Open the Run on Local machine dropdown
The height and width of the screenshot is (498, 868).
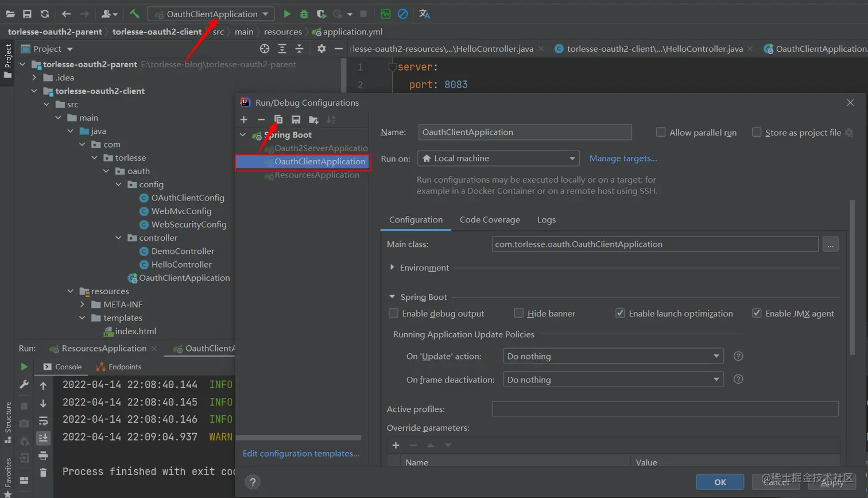click(498, 159)
